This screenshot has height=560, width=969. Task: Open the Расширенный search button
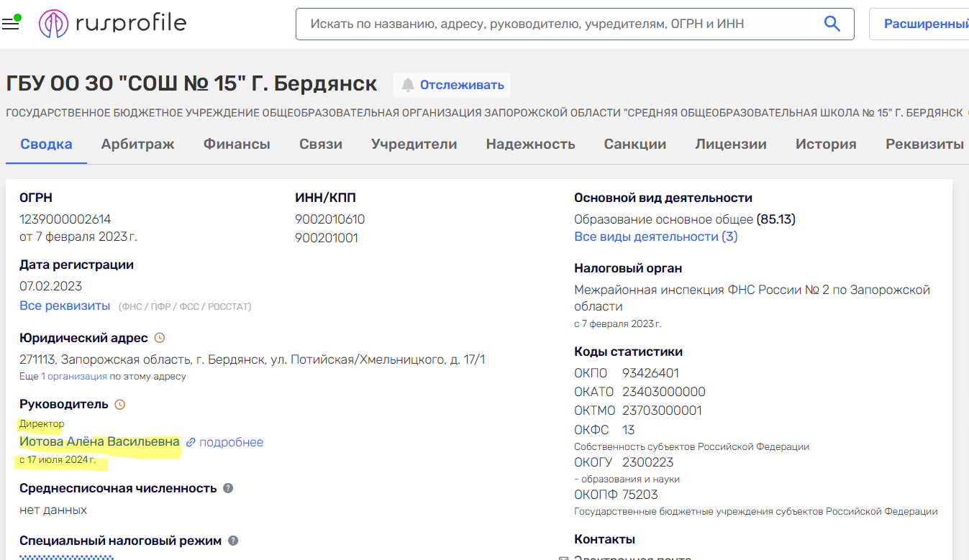pyautogui.click(x=925, y=24)
